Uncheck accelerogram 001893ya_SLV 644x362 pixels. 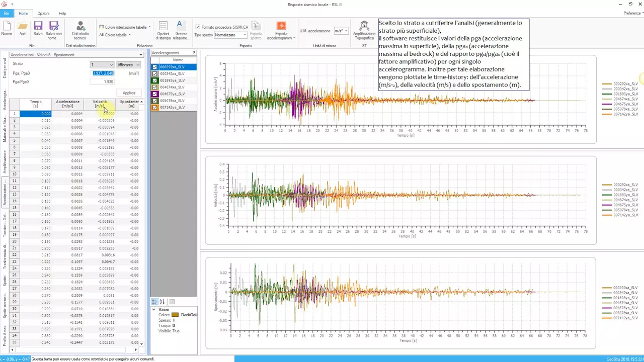[155, 80]
